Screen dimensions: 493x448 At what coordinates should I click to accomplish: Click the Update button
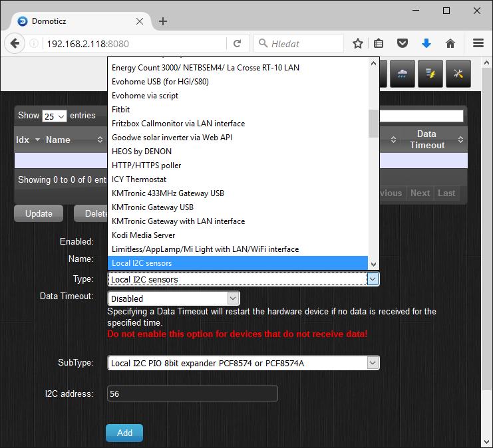39,213
